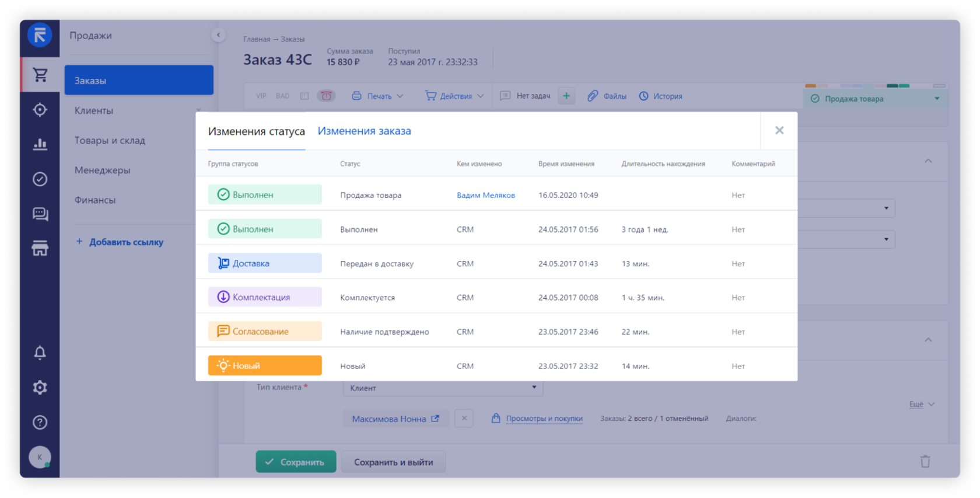This screenshot has height=498, width=980.
Task: Open the Действия dropdown
Action: 454,96
